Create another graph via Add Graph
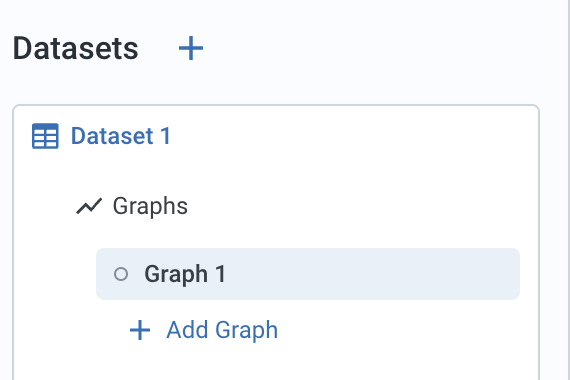Screen dimensions: 570x380 tap(204, 330)
